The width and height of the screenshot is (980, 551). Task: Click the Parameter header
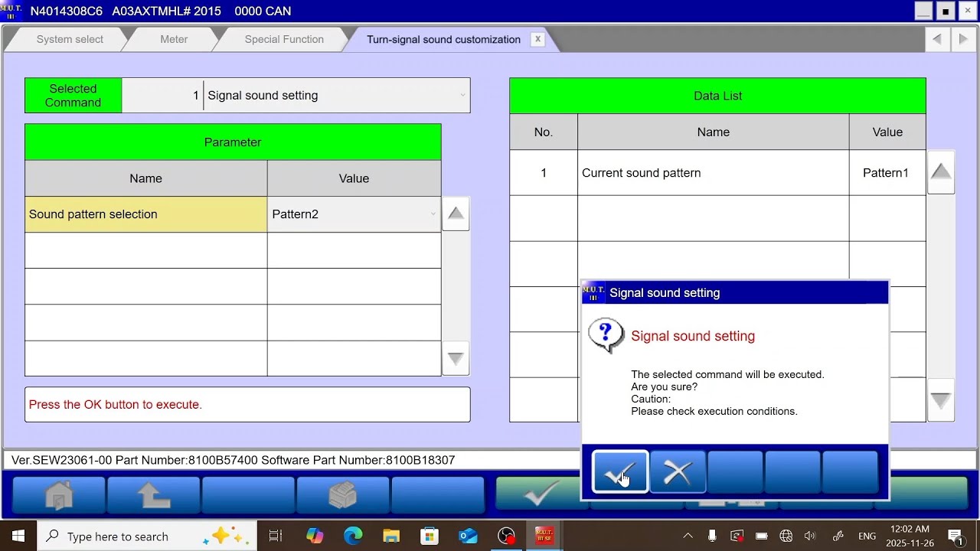tap(233, 142)
